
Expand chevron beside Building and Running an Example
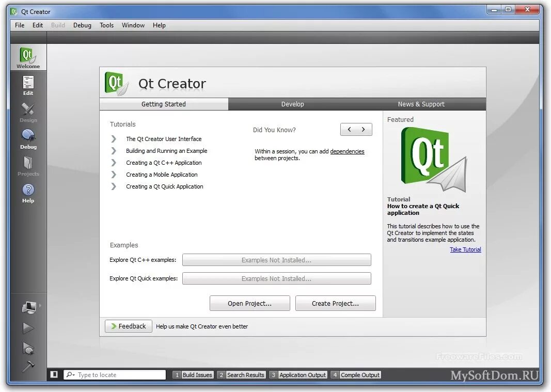114,151
